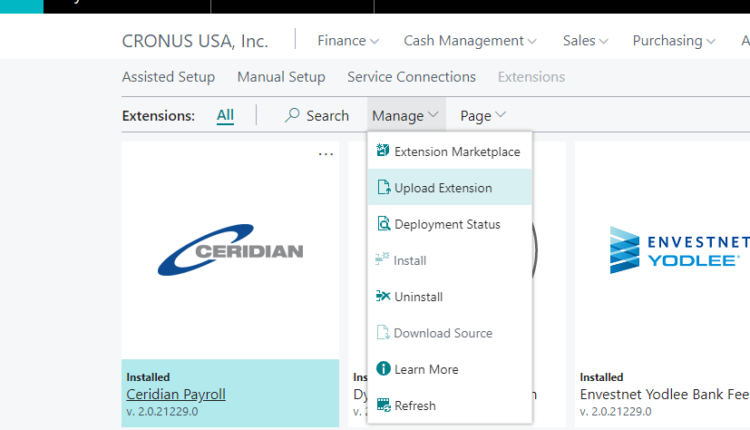Go to Service Connections tab
Viewport: 750px width, 430px height.
coord(411,77)
